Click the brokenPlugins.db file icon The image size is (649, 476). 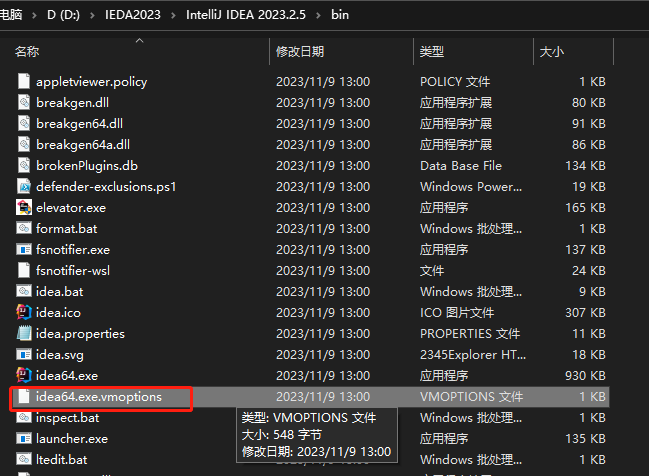(24, 166)
